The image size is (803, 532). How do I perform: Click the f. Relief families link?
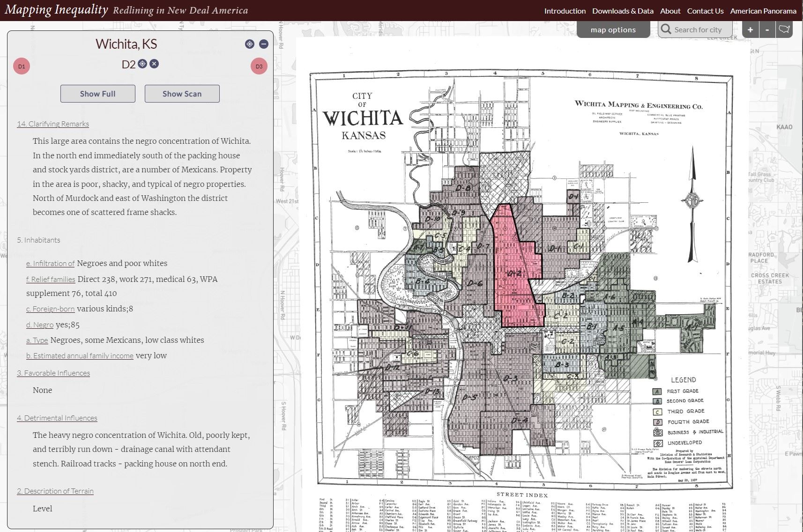pos(51,280)
